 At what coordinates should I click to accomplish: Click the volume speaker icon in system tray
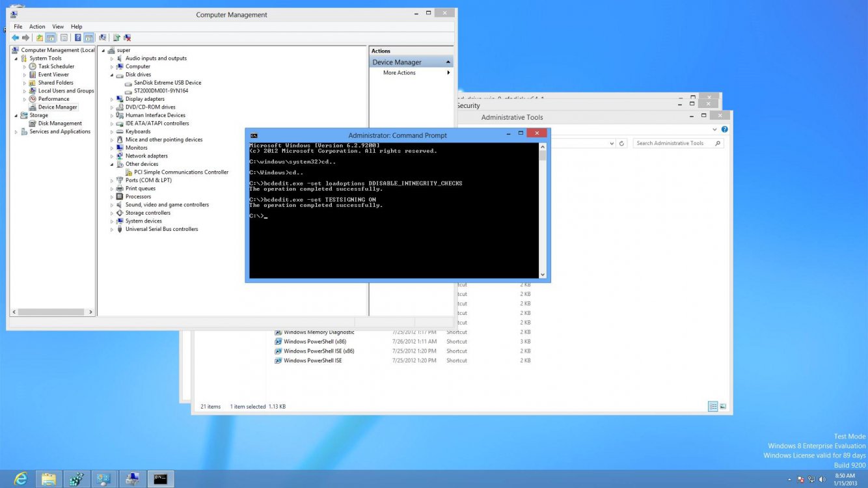822,480
